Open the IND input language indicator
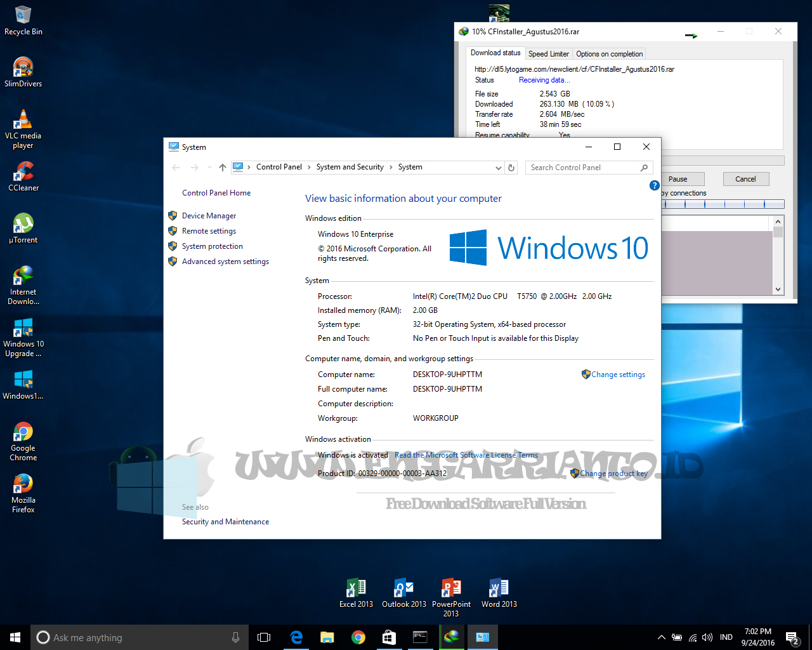812x650 pixels. click(726, 637)
